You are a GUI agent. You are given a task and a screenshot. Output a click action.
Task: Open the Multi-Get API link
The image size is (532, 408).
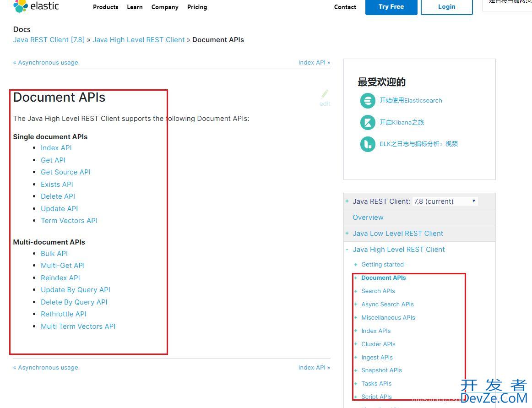point(63,266)
